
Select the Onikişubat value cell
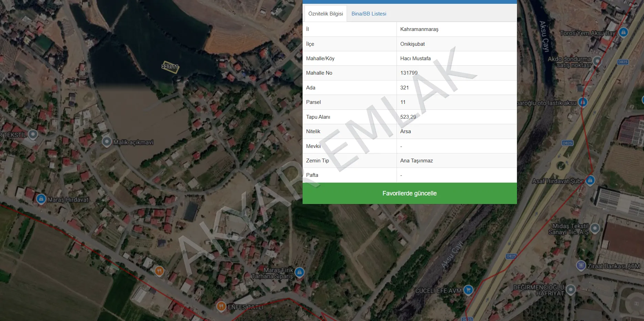457,44
